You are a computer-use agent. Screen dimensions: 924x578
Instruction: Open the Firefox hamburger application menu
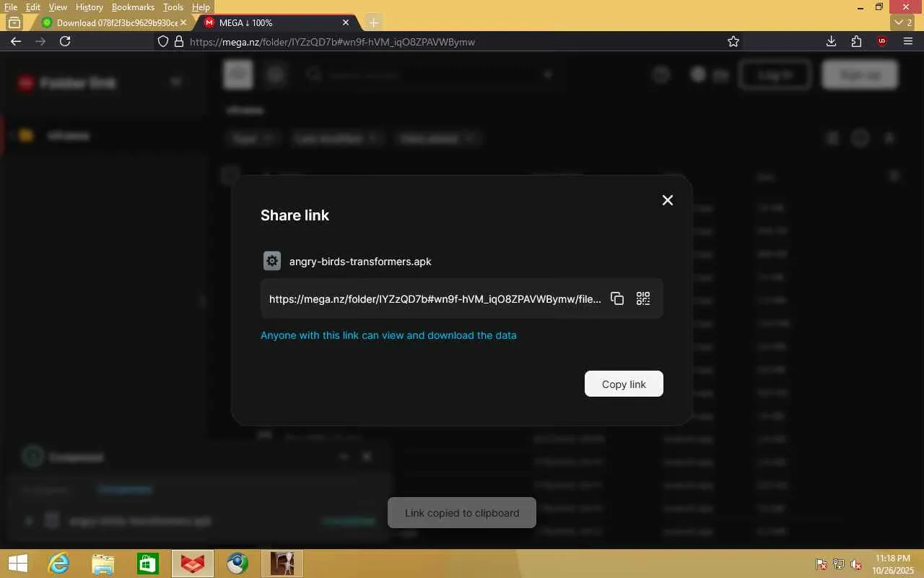pos(908,41)
